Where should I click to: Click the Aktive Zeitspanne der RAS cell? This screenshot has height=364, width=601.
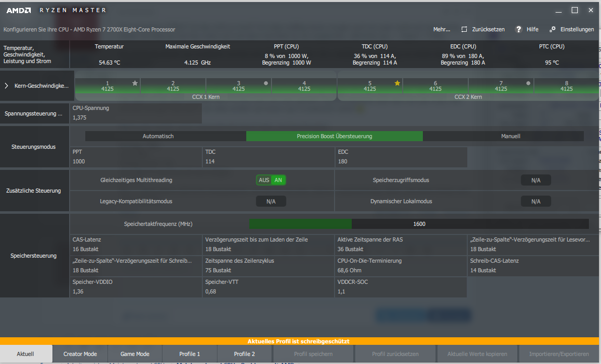pos(401,245)
